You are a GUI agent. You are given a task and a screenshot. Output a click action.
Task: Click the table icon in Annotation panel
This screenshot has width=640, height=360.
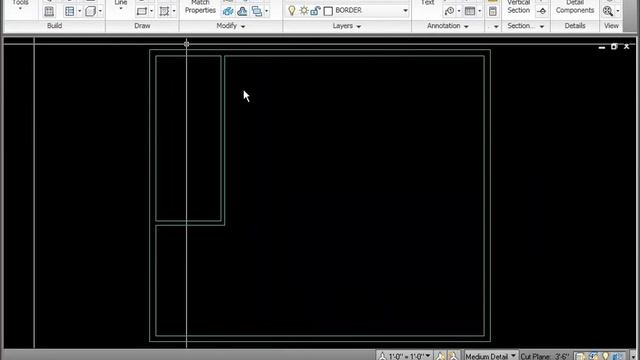point(470,11)
